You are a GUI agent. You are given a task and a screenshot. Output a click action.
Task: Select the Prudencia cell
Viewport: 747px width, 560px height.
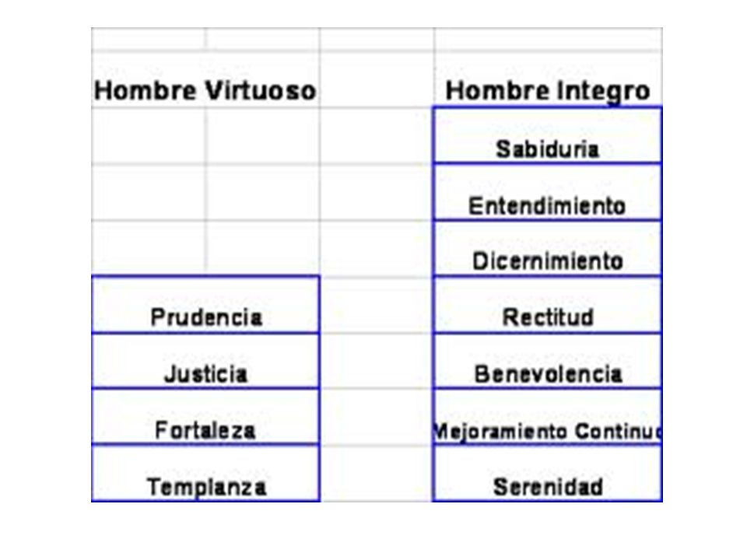pyautogui.click(x=205, y=304)
